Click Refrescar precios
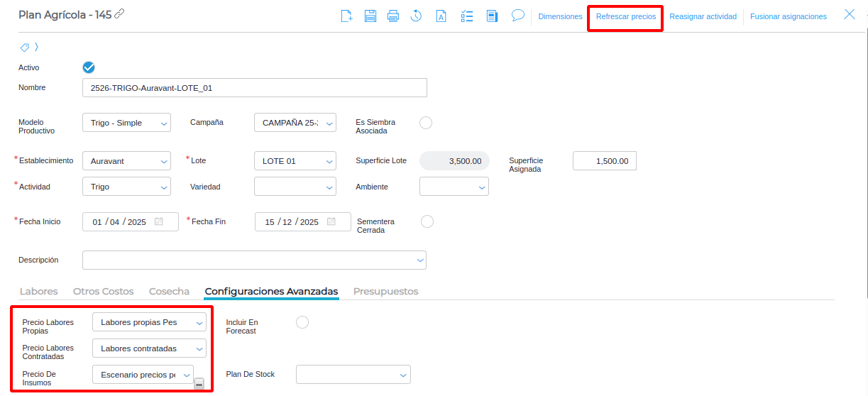Image resolution: width=868 pixels, height=396 pixels. (625, 16)
